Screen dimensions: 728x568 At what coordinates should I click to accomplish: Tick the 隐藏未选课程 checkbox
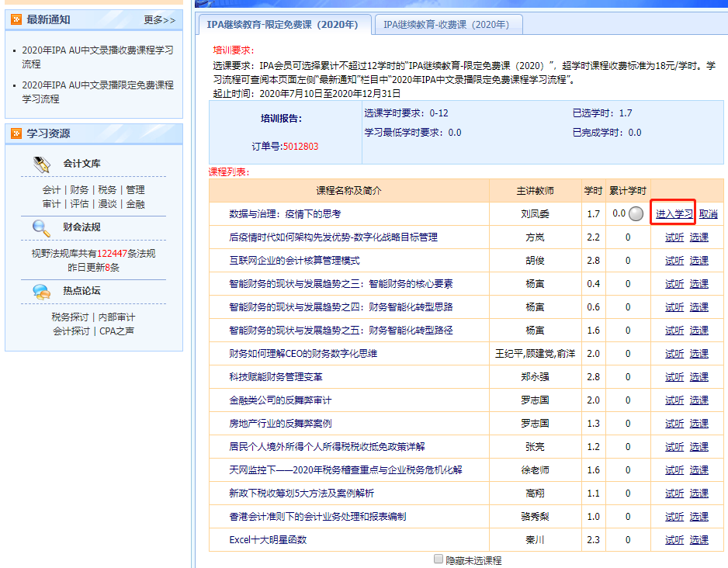(x=438, y=559)
